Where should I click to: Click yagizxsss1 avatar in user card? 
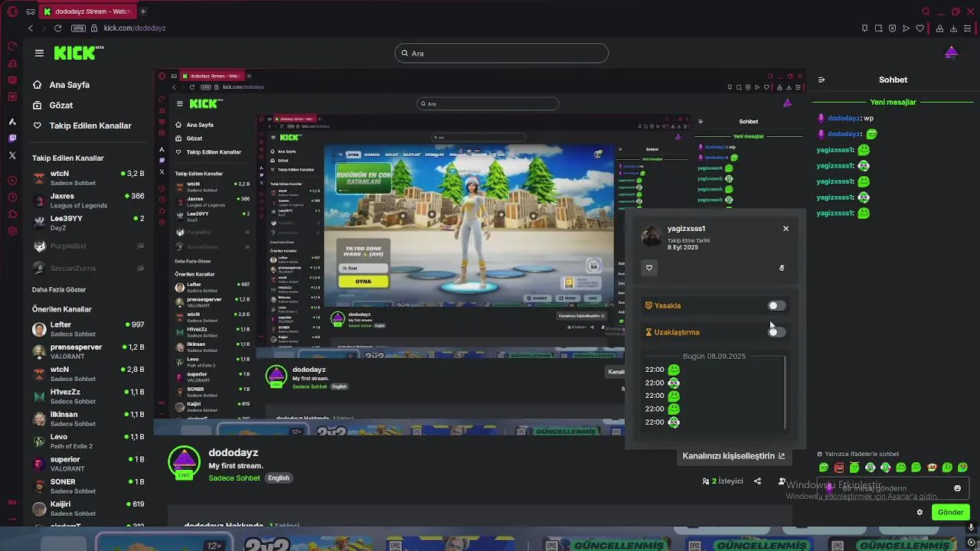tap(652, 236)
